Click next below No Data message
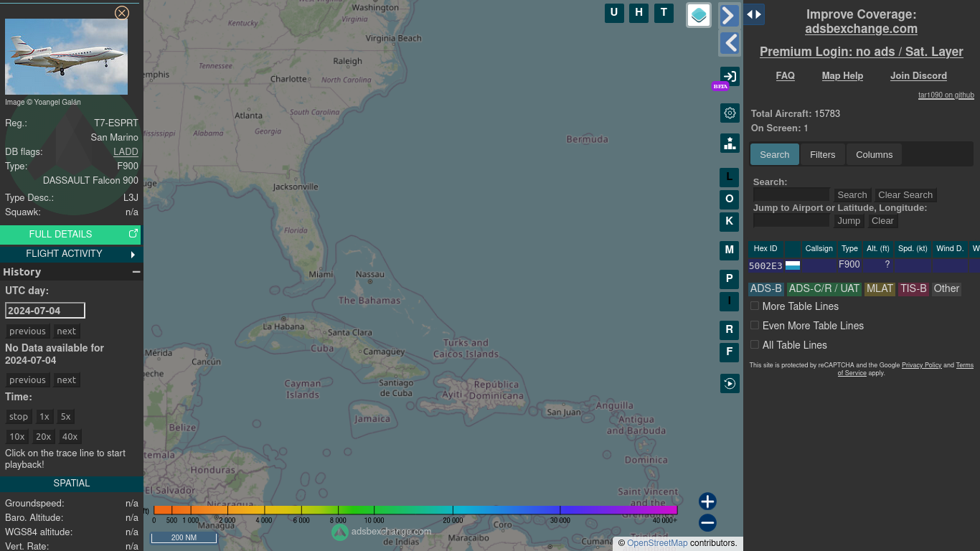 67,380
